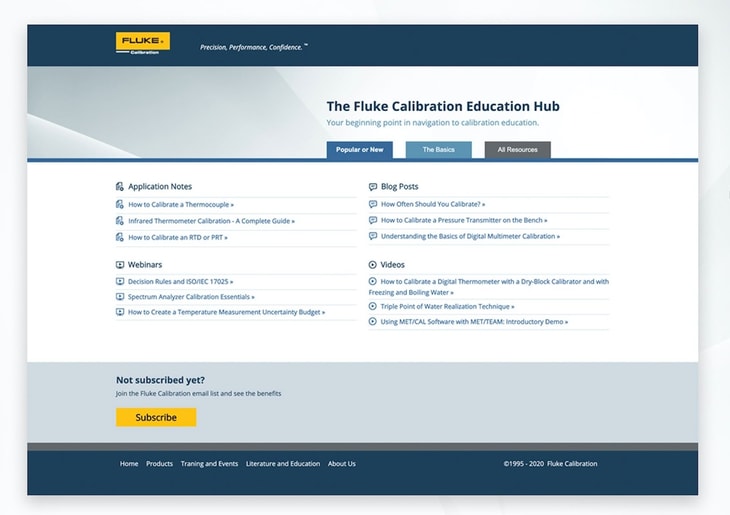Click the play icon beside Digital Thermometer Dry-Block video

(372, 281)
